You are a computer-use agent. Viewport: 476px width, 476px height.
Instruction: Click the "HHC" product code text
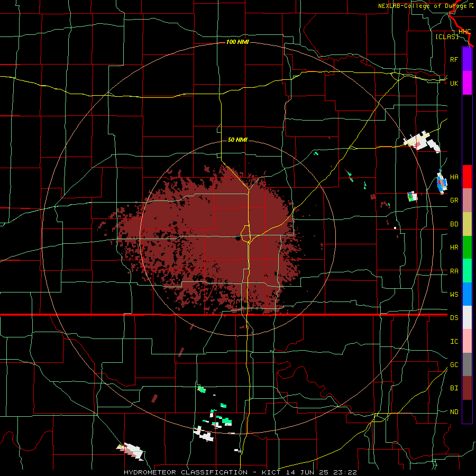pyautogui.click(x=464, y=32)
